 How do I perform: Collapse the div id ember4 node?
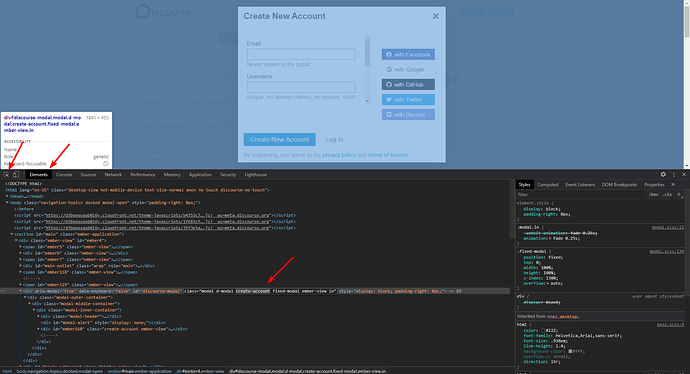[16, 241]
